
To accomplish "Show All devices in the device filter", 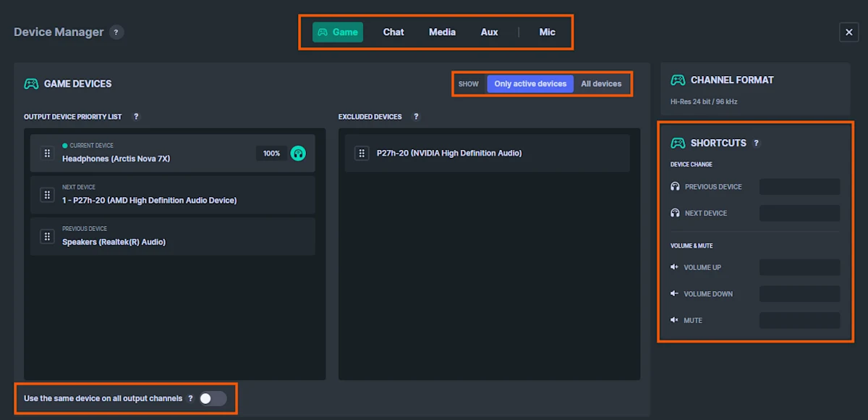I will pos(601,83).
